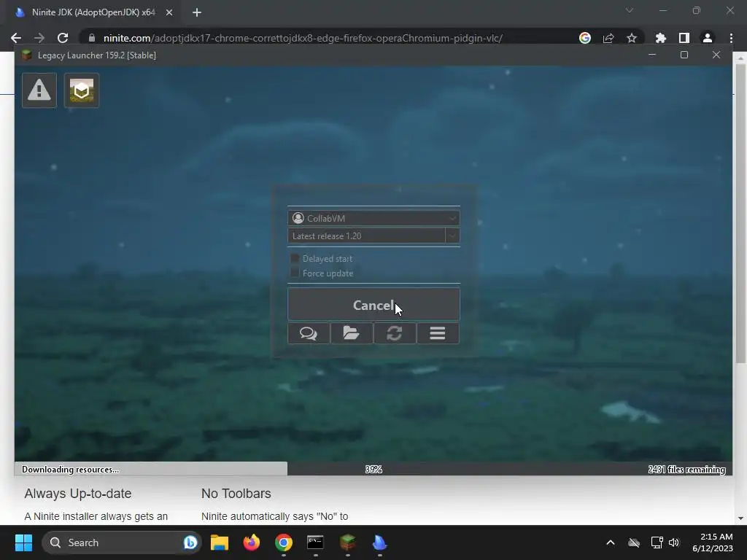
Task: Click the 'No Toolbars' heading on Ninite page
Action: [236, 494]
